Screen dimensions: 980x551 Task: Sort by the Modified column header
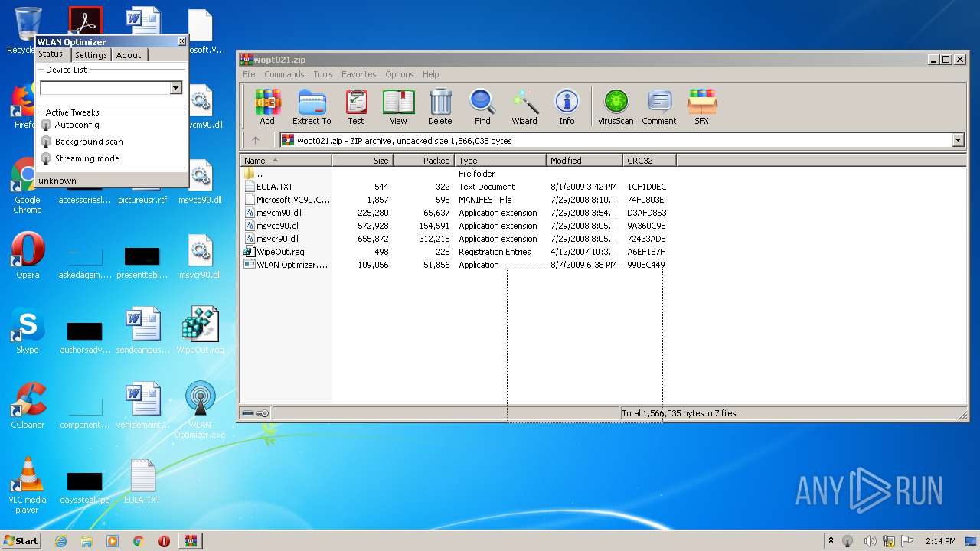tap(585, 161)
